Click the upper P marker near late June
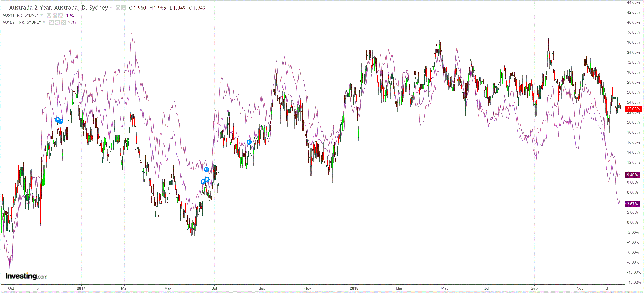The height and width of the screenshot is (293, 644). [x=206, y=169]
